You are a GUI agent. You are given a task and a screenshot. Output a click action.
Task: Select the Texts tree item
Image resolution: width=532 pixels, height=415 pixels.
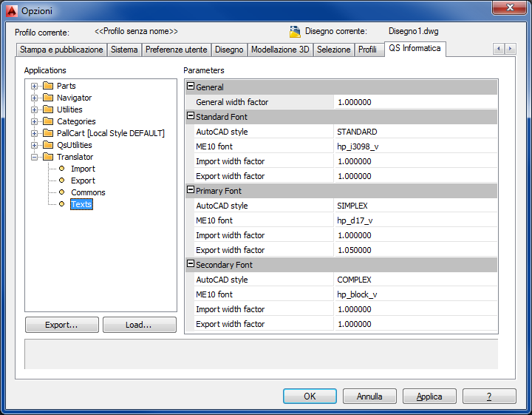point(81,204)
